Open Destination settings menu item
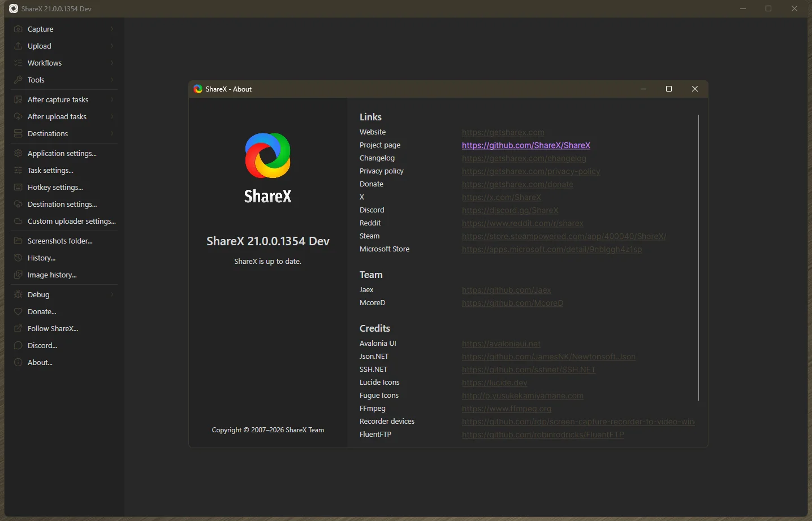Viewport: 812px width, 521px height. coord(64,204)
